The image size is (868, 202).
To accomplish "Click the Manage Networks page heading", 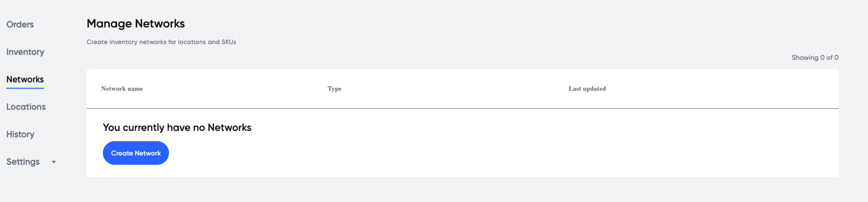I will click(x=136, y=24).
